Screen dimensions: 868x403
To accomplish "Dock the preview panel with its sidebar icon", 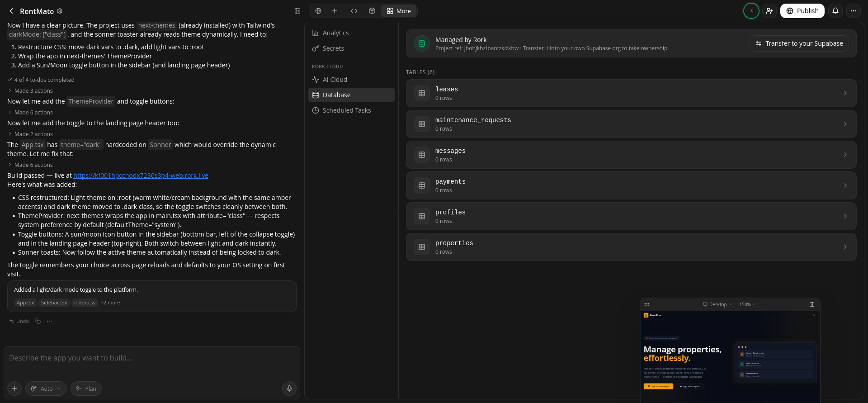I will tap(812, 304).
